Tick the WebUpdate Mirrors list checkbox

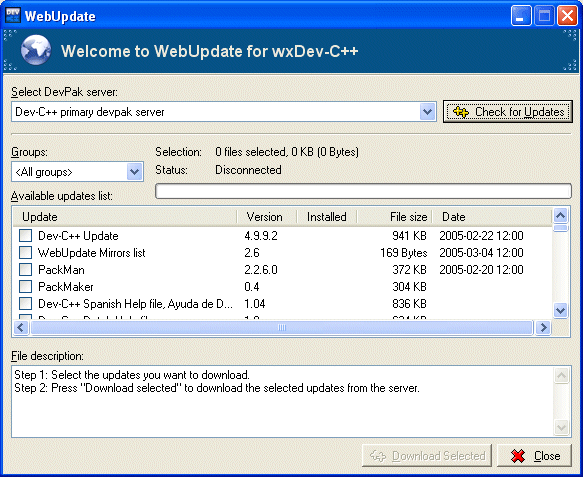point(25,252)
